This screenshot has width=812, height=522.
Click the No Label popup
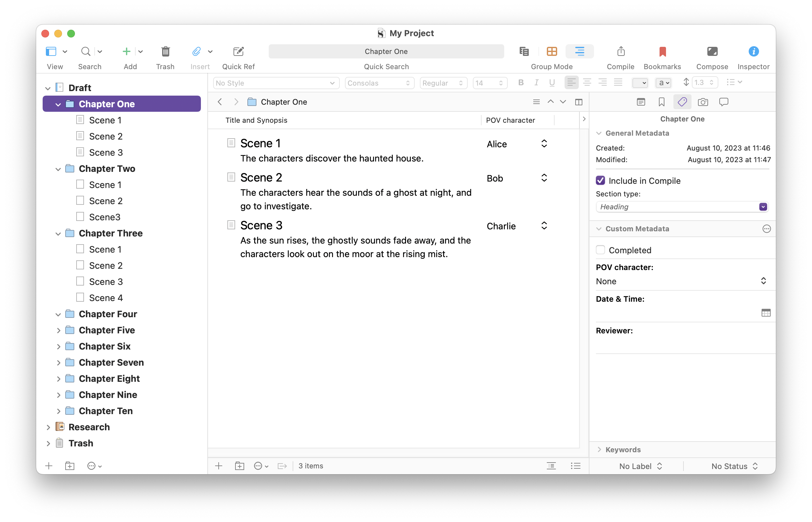pyautogui.click(x=640, y=466)
